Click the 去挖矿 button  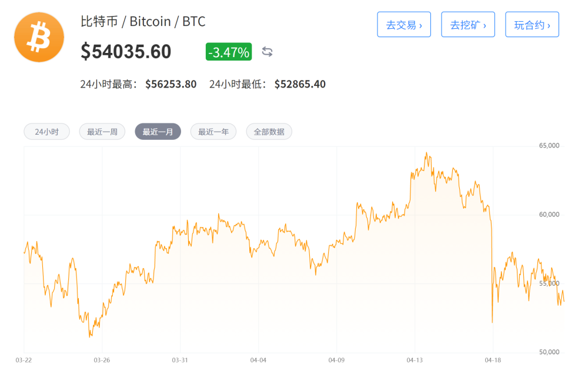click(x=468, y=24)
